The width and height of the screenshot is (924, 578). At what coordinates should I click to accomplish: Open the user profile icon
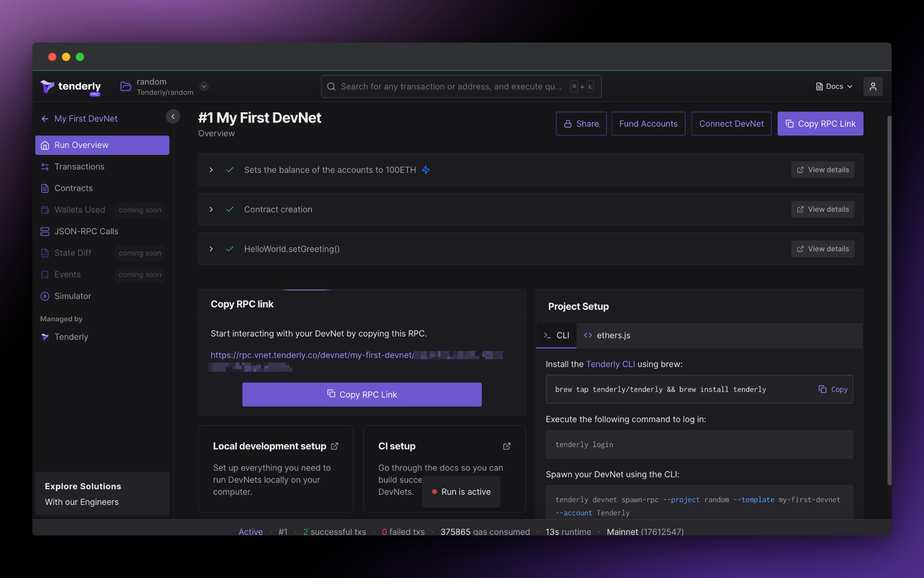tap(873, 86)
